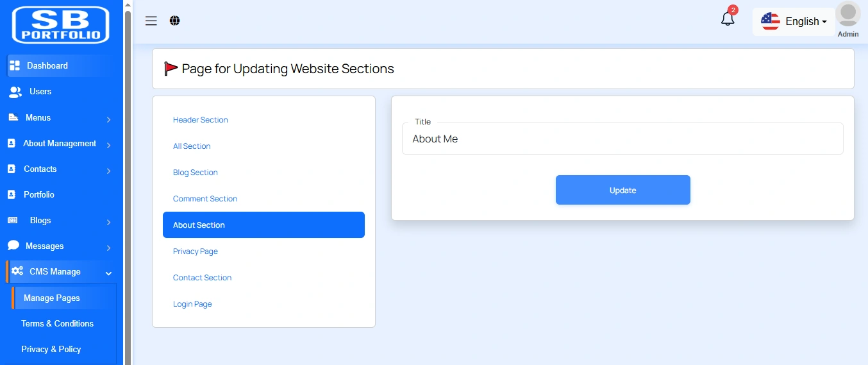This screenshot has width=868, height=365.
Task: Click the hamburger menu toggle icon
Action: 151,21
